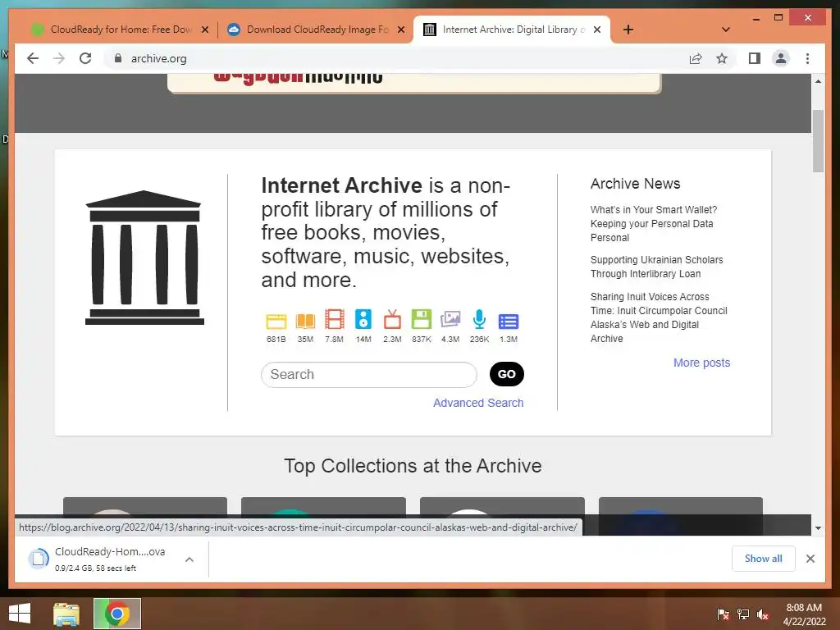Click the Archive News heading
The image size is (840, 630).
pos(635,184)
